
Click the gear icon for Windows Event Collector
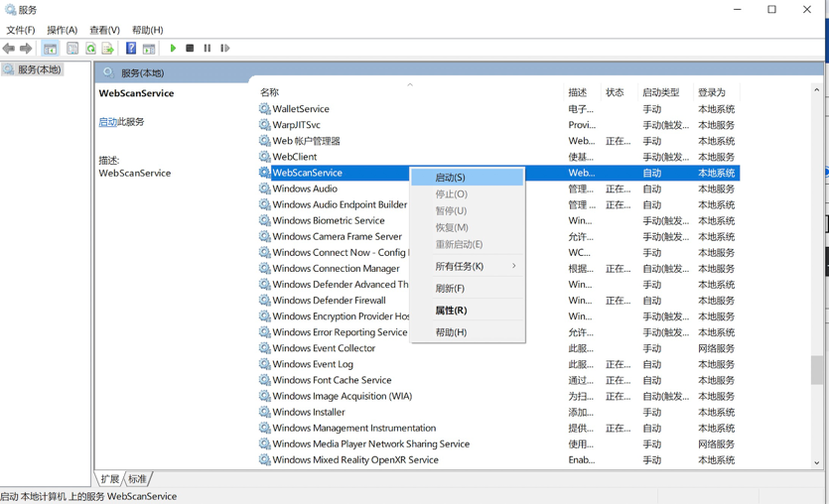click(x=264, y=348)
